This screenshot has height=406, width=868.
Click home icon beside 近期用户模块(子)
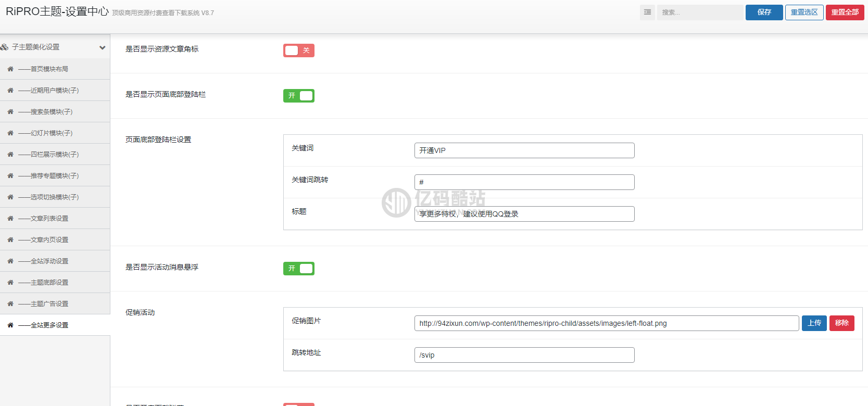[x=10, y=91]
